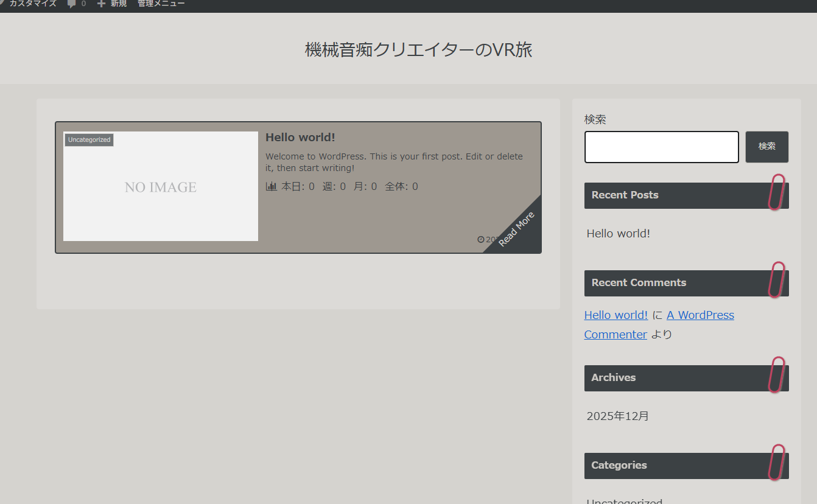Open the site title 機械音痴クリエイターのVR旅
The image size is (817, 504).
point(418,50)
